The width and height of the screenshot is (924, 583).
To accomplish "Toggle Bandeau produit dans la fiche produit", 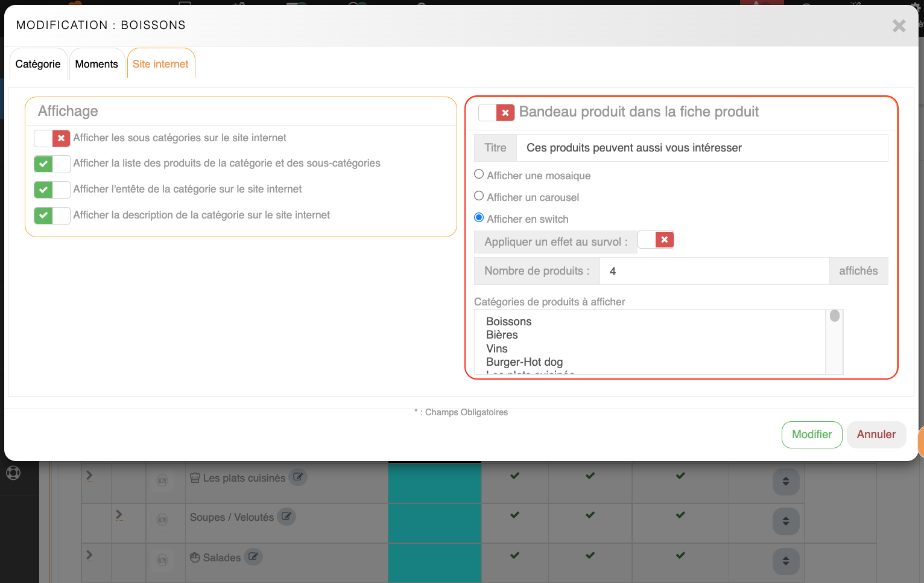I will tap(496, 112).
